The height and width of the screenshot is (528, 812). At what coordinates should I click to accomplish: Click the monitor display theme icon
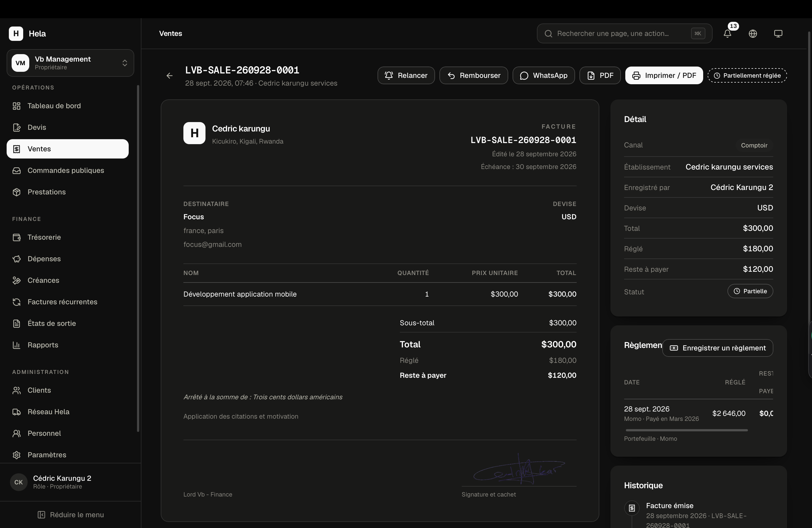pyautogui.click(x=778, y=33)
